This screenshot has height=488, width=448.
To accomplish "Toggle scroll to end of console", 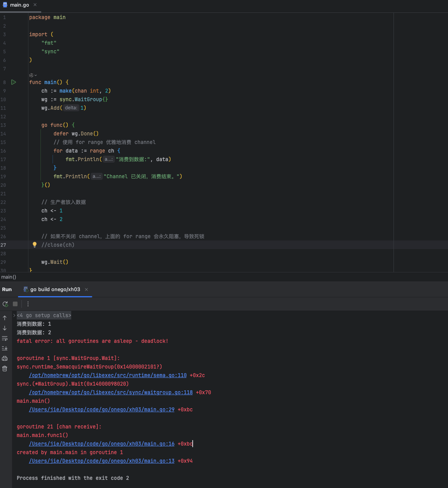I will coord(5,348).
